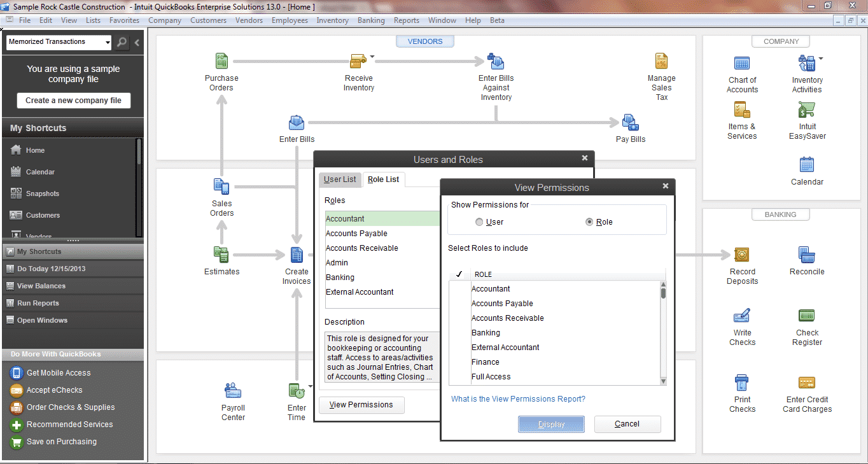Open the Company menu

tap(165, 20)
